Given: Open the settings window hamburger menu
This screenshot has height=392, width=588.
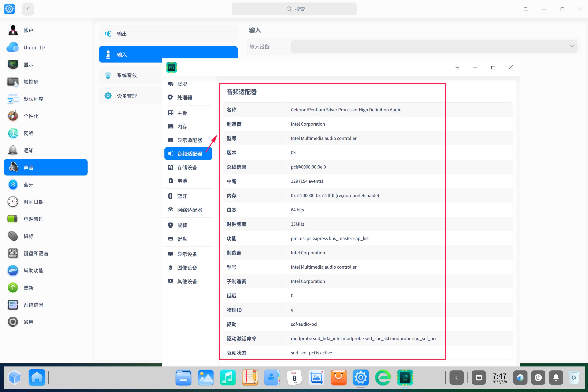Looking at the screenshot, I should click(x=526, y=9).
